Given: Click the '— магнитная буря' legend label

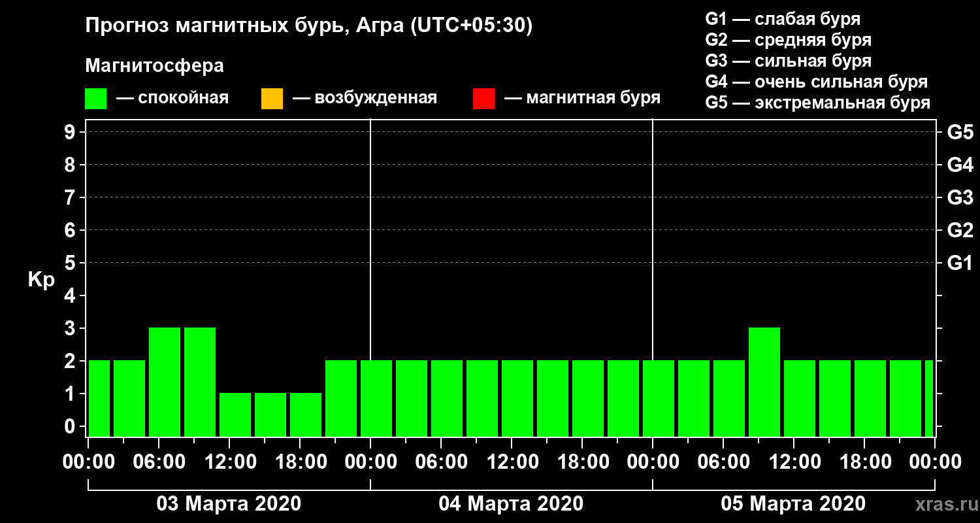Looking at the screenshot, I should coord(582,98).
